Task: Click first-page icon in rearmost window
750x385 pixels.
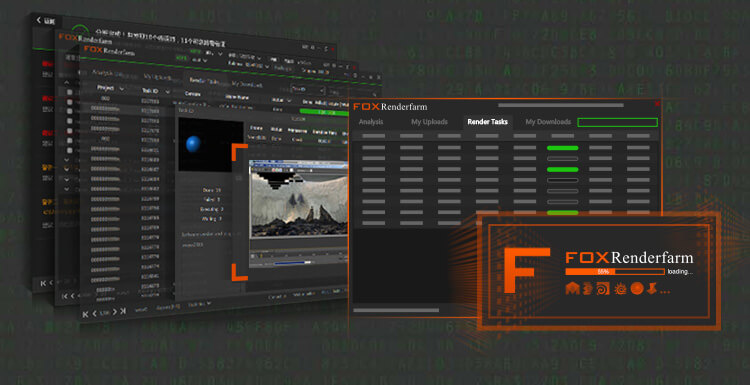Action: coord(43,283)
